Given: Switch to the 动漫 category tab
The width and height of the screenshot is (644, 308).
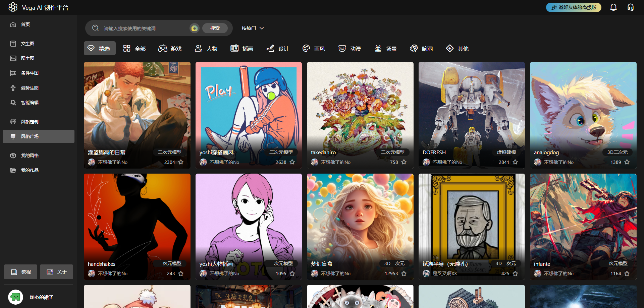Looking at the screenshot, I should (350, 49).
